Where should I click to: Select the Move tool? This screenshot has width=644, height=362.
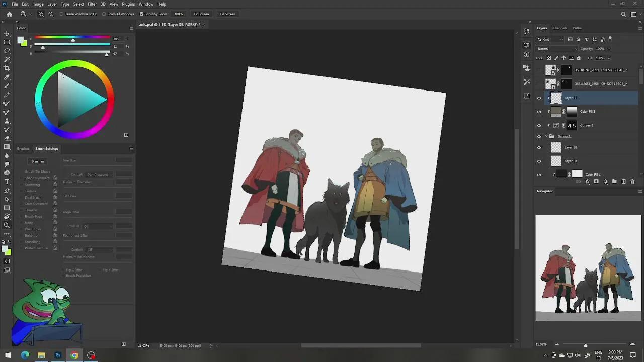coord(7,34)
